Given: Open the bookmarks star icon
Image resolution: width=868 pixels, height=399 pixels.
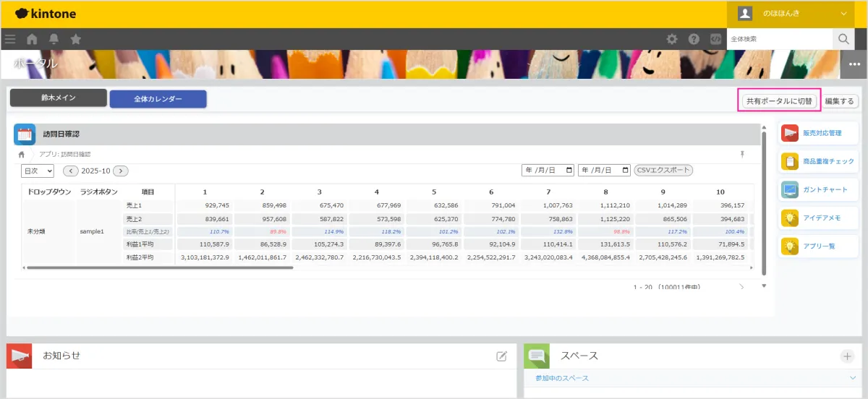Looking at the screenshot, I should point(75,39).
